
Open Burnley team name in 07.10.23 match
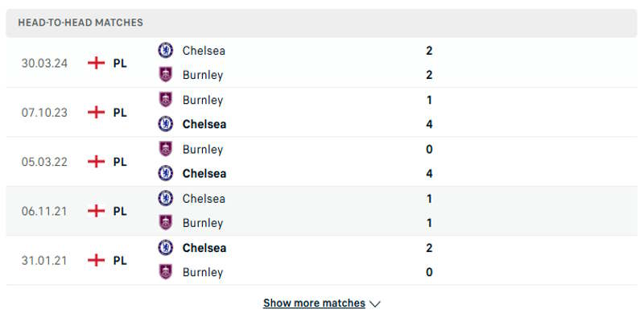[203, 100]
